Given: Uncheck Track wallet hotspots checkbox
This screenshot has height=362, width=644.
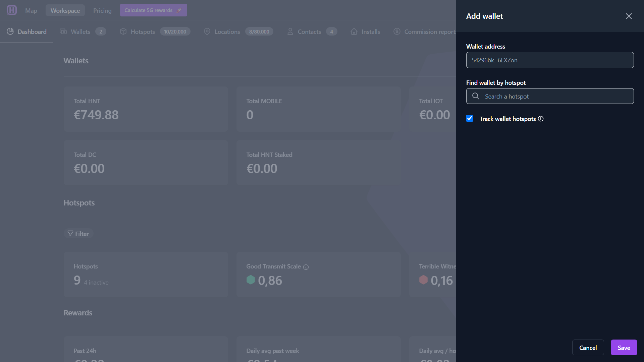Looking at the screenshot, I should click(x=470, y=118).
